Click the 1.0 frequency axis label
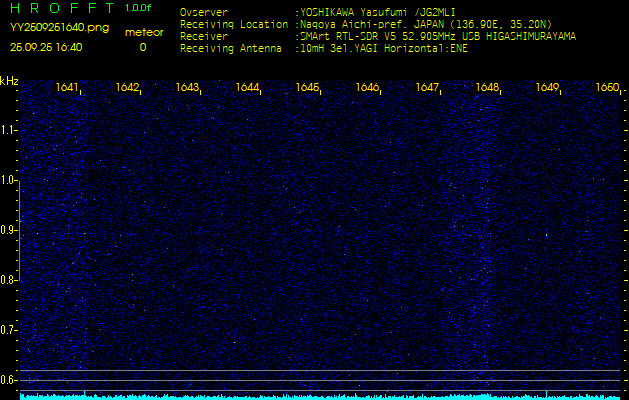Viewport: 629px width, 400px height. pos(8,181)
